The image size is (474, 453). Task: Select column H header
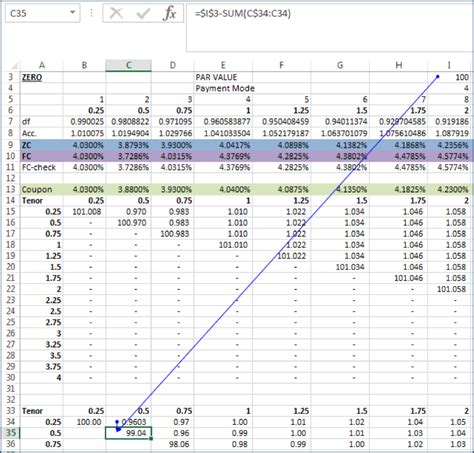[x=399, y=65]
